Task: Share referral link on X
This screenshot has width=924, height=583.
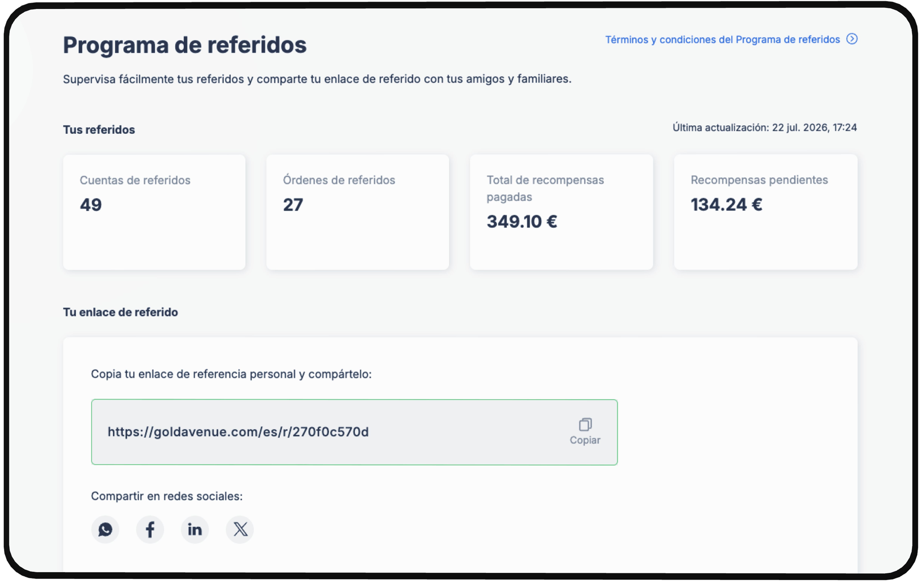Action: pos(240,530)
